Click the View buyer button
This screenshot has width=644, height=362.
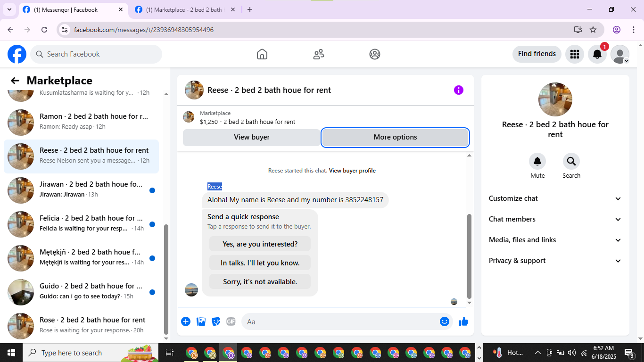pos(252,137)
